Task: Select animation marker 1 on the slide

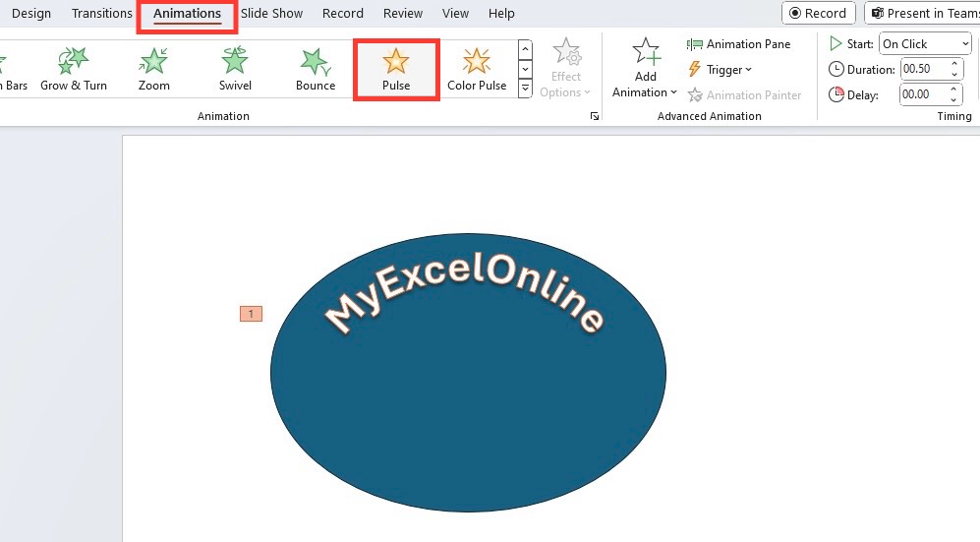Action: tap(252, 314)
